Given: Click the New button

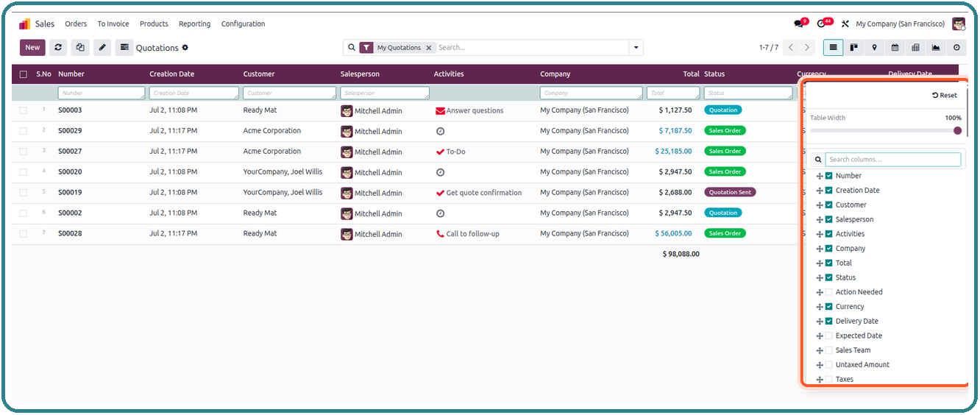Looking at the screenshot, I should (32, 48).
